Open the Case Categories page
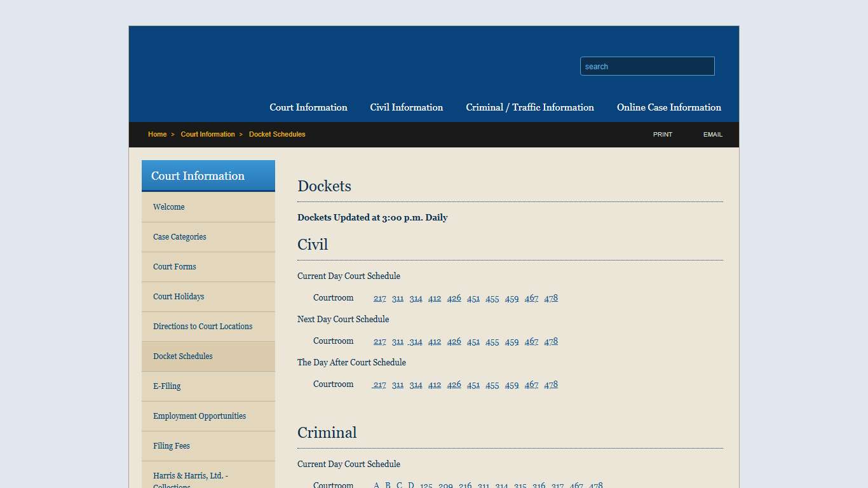Viewport: 868px width, 488px height. 179,236
